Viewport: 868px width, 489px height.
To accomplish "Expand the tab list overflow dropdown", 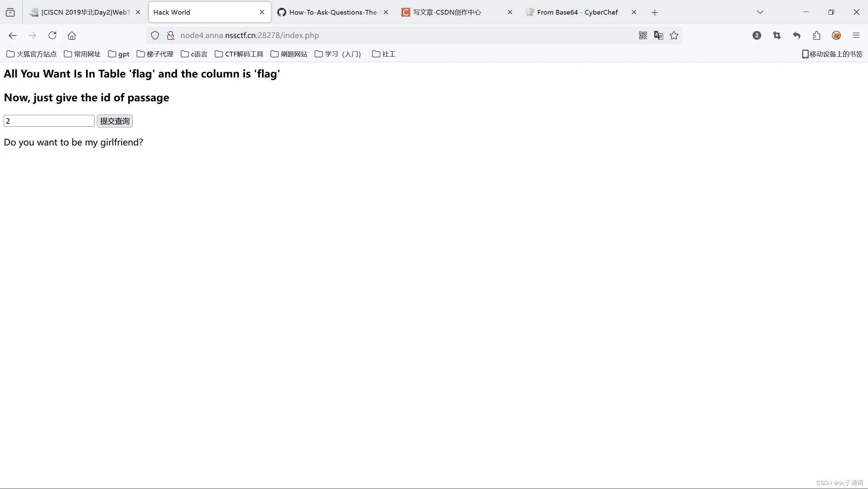I will pyautogui.click(x=761, y=12).
